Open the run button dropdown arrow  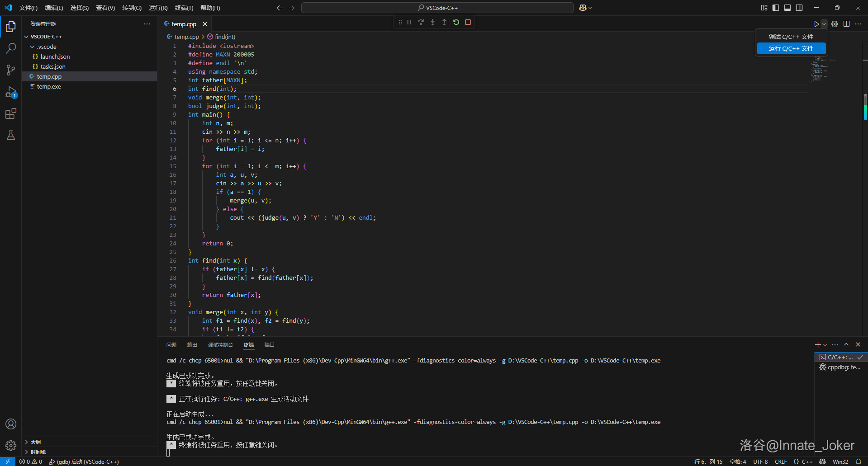(824, 24)
